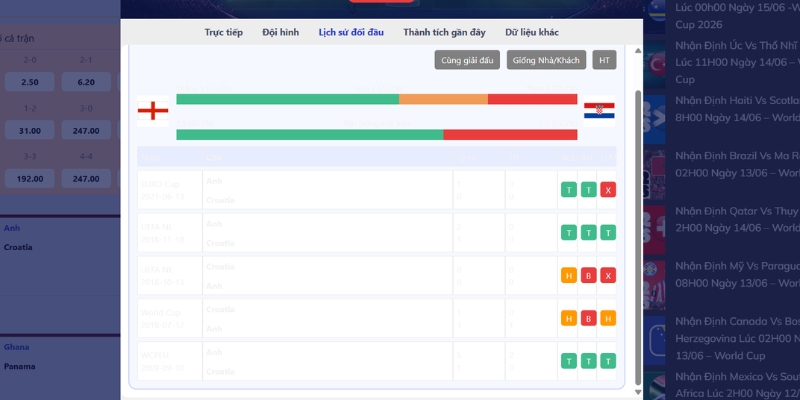Viewport: 800px width, 400px height.
Task: Toggle the HT filter button
Action: [605, 60]
